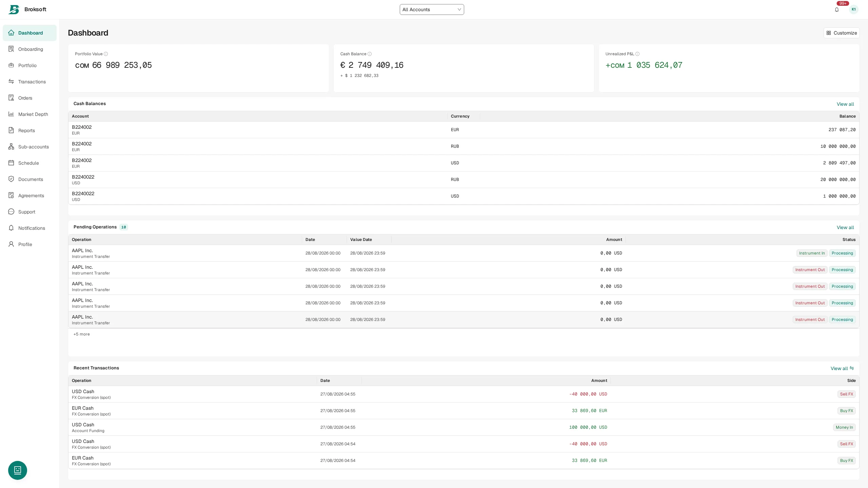Click the Portfolio Value card
This screenshot has width=868, height=488.
(x=198, y=68)
